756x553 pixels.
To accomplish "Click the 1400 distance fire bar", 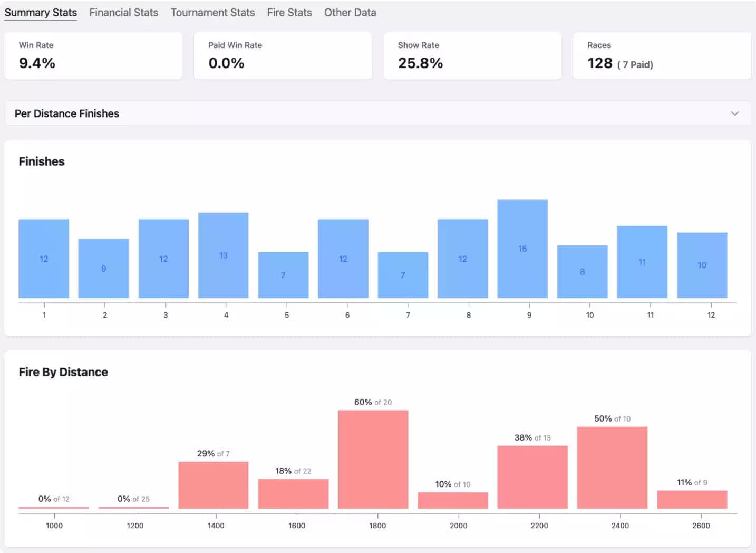I will [213, 485].
